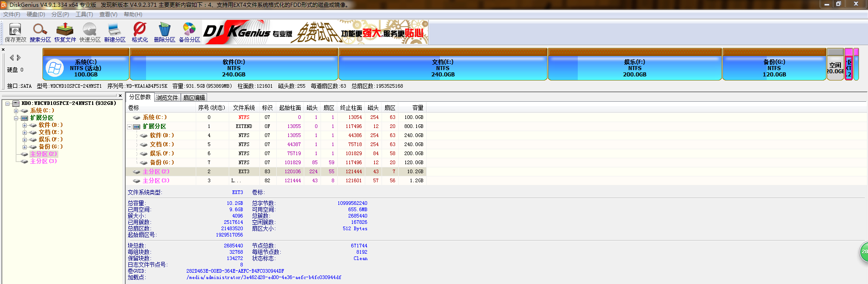Launch the 恢复文件 recover files tool
This screenshot has width=868, height=284.
click(x=65, y=33)
